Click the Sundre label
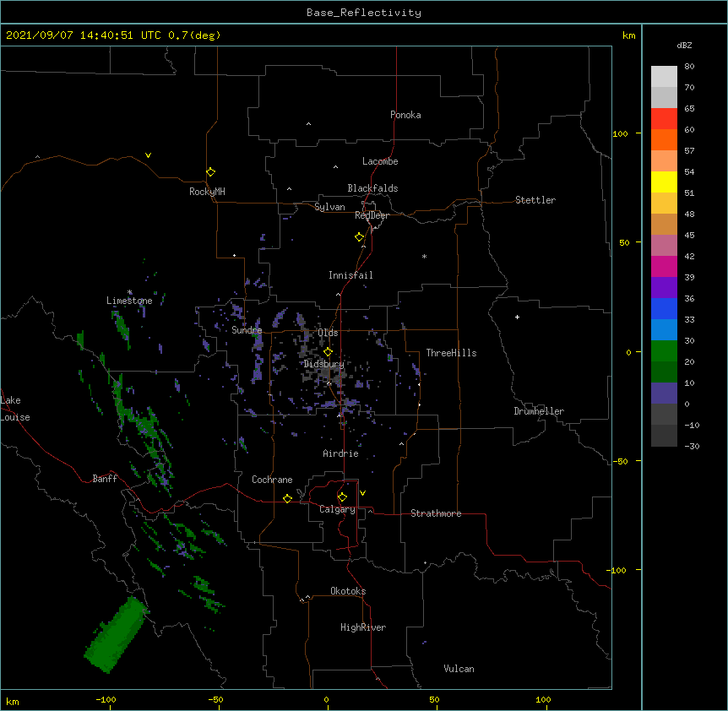The height and width of the screenshot is (711, 728). pos(247,330)
